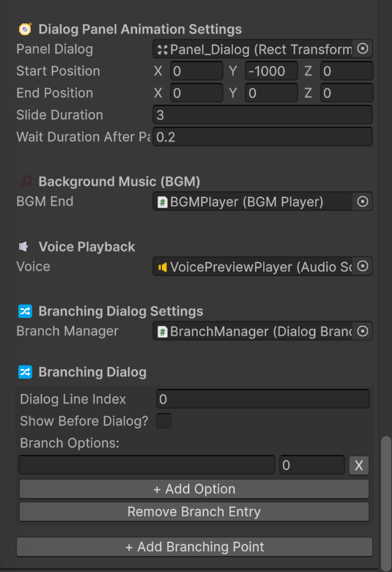Click the Start Position Y value field
This screenshot has width=392, height=572.
point(271,71)
